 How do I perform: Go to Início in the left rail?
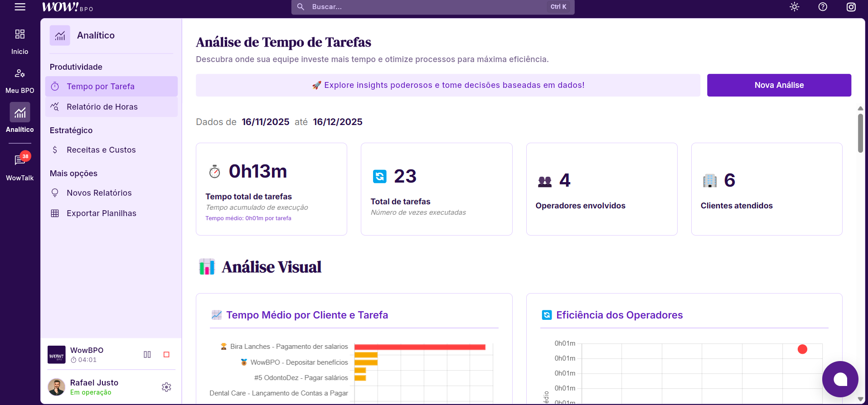[20, 41]
